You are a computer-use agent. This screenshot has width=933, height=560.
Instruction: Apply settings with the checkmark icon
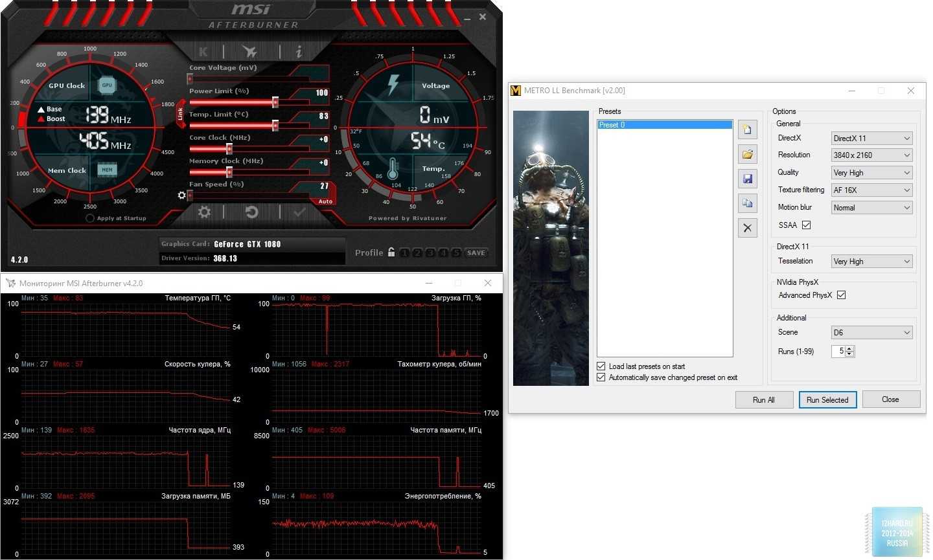299,212
